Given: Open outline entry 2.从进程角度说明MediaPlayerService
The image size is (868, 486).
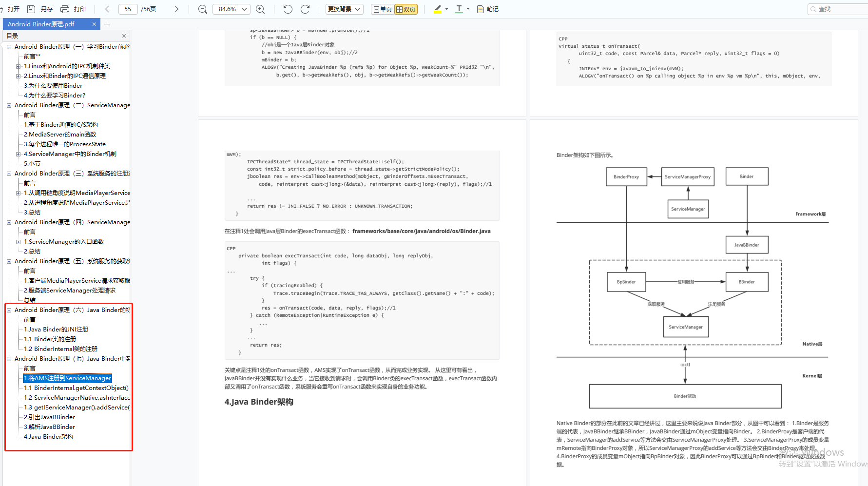Looking at the screenshot, I should click(77, 203).
